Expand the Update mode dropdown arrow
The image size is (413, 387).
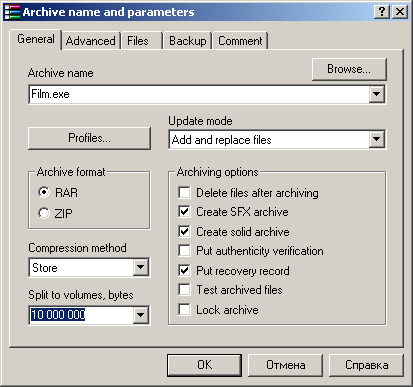(x=377, y=140)
